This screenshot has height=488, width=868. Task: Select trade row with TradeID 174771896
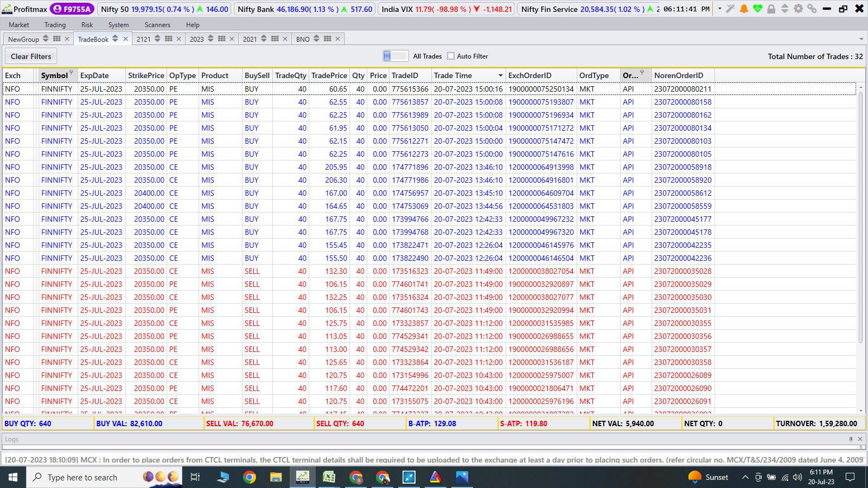tap(429, 167)
